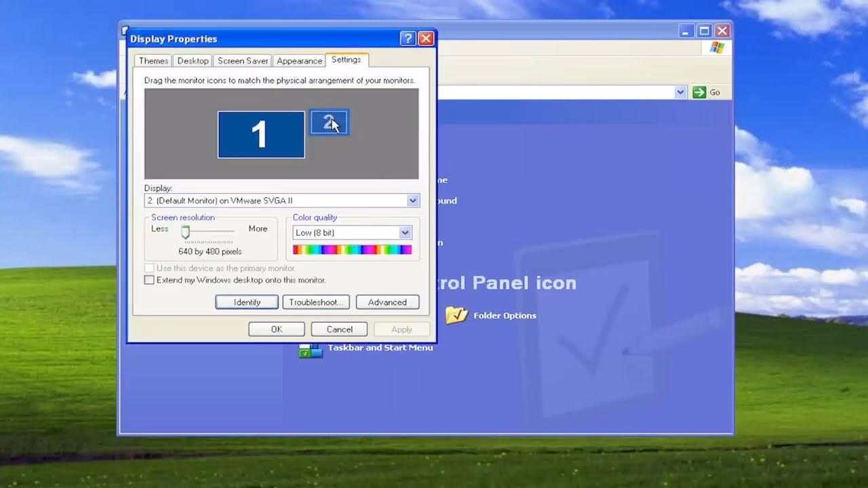The height and width of the screenshot is (488, 868).
Task: Open Advanced display settings
Action: point(387,302)
